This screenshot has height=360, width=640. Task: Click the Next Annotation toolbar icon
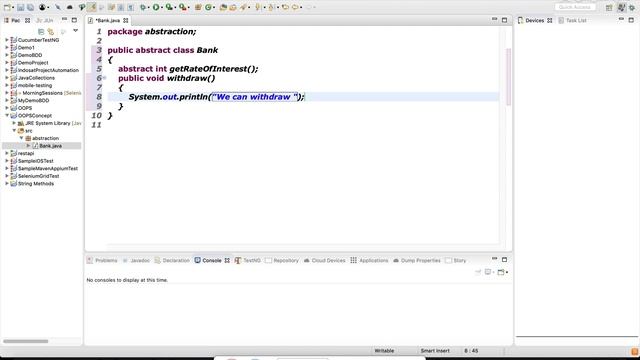[x=258, y=7]
